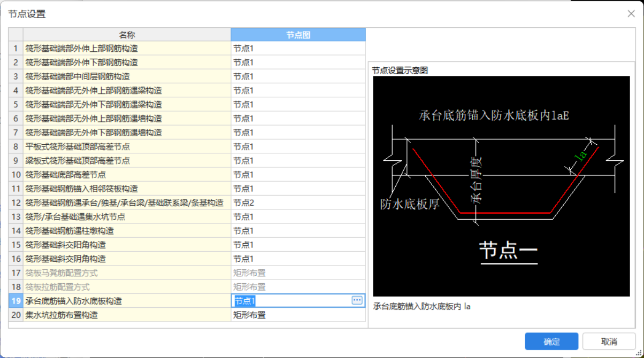Click row number 12 header cell
644x358 pixels.
16,203
